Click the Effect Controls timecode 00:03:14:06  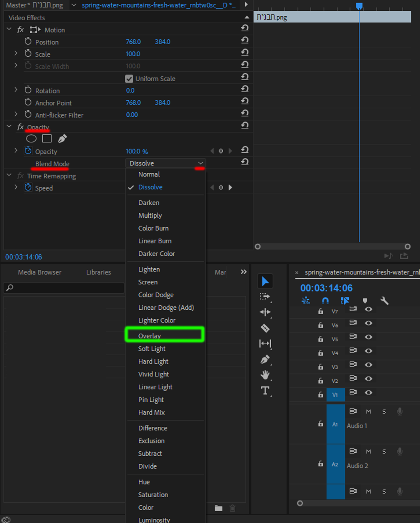tap(24, 257)
